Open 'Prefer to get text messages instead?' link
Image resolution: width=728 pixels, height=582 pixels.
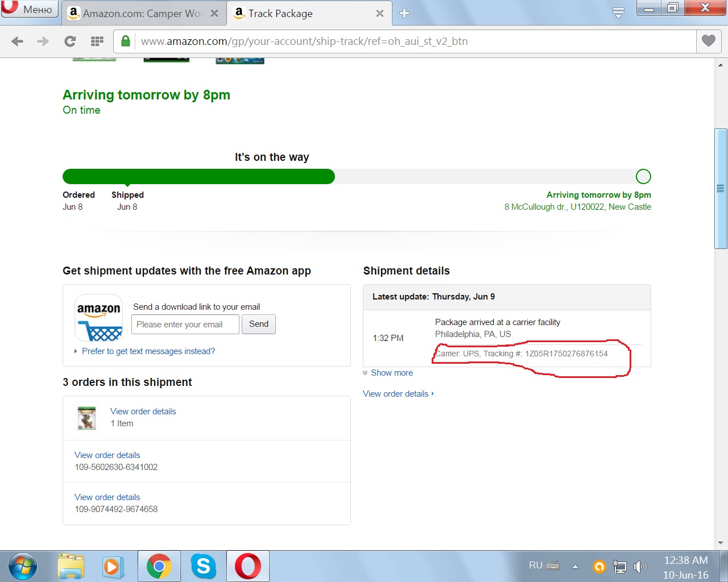tap(148, 351)
